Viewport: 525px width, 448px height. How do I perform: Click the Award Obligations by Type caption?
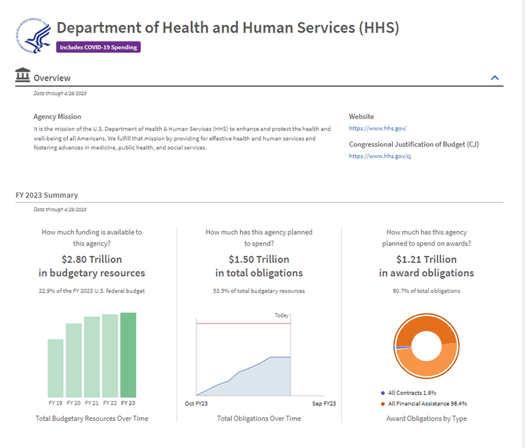coord(426,419)
